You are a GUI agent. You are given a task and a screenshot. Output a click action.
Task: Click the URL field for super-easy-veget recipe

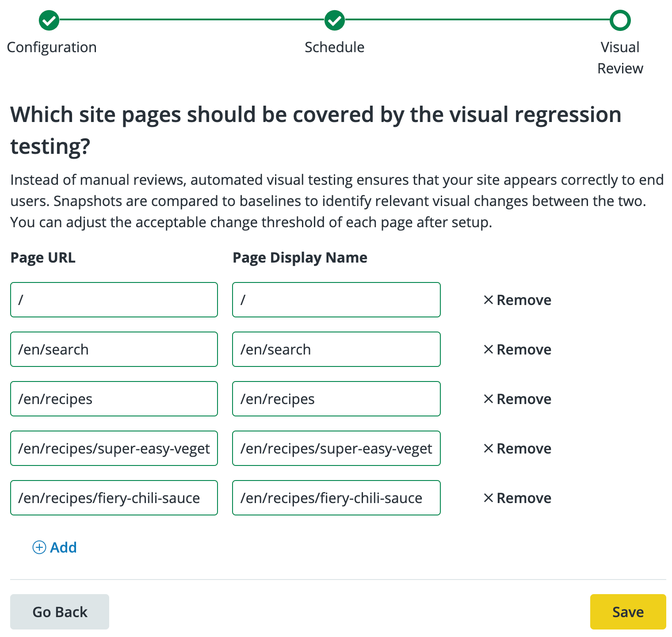pos(114,448)
